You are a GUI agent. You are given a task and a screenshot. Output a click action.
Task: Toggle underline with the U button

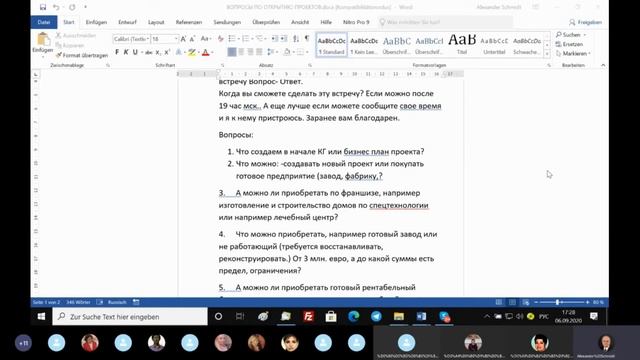click(x=135, y=52)
